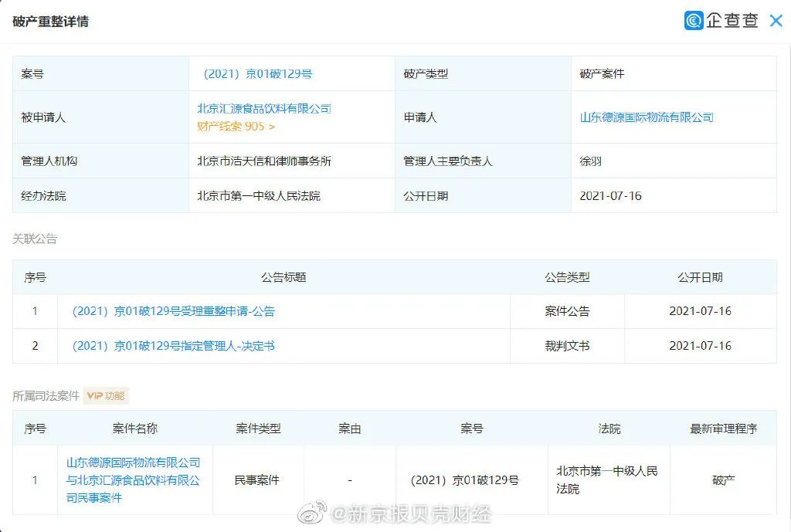Select court 北京市第一中级人民法院 in detail table

tap(258, 195)
